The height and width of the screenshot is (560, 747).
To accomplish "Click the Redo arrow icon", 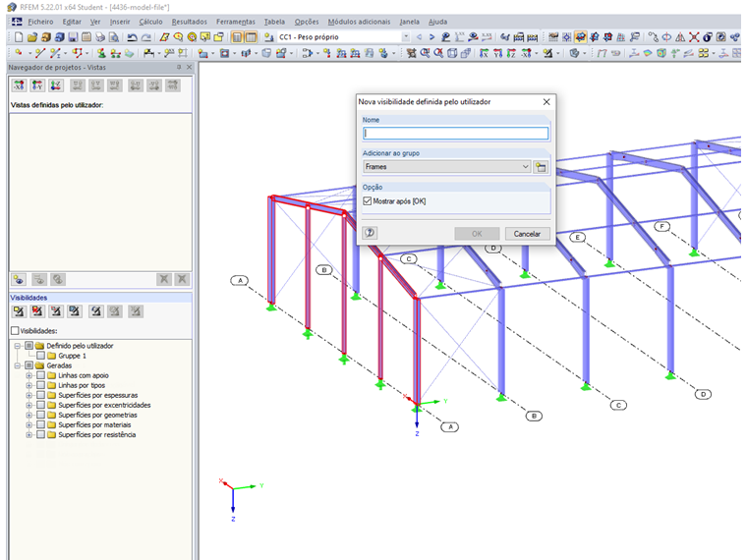I will tap(146, 37).
